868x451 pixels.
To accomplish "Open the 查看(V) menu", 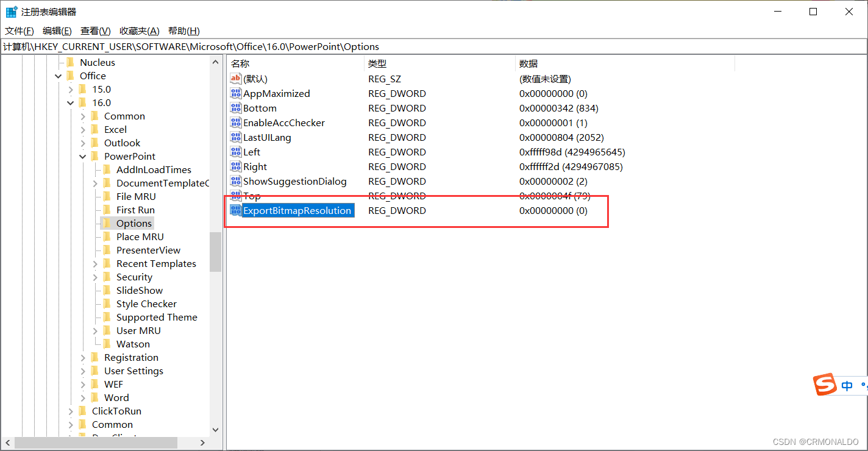I will click(x=95, y=31).
